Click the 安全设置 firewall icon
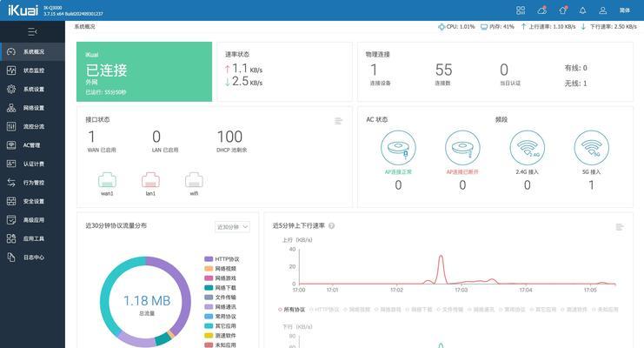This screenshot has width=644, height=348. tap(11, 201)
